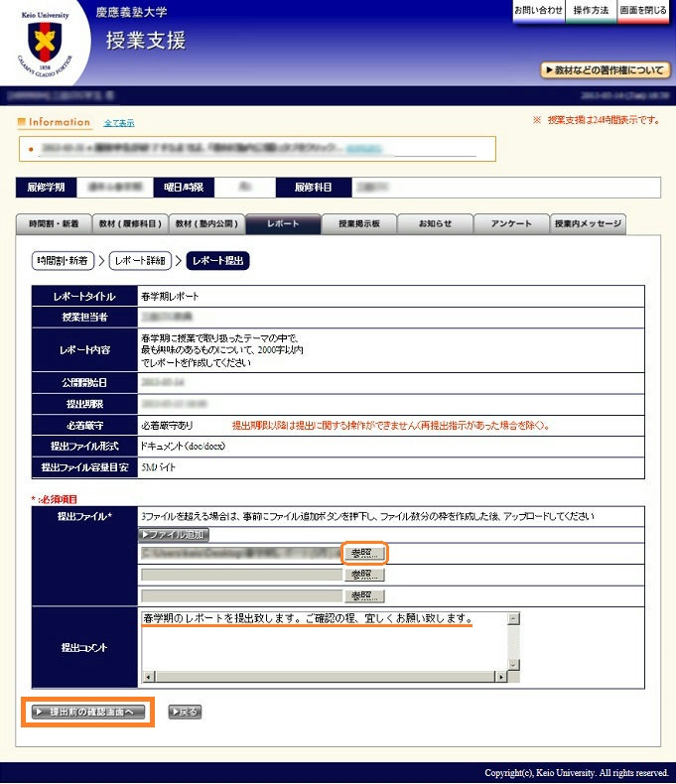
Task: Click the second empty file path field
Action: (x=240, y=575)
